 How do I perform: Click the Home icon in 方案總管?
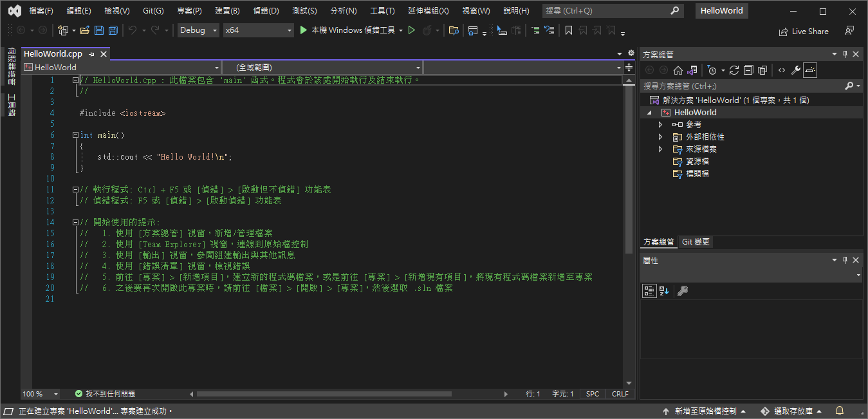[678, 70]
